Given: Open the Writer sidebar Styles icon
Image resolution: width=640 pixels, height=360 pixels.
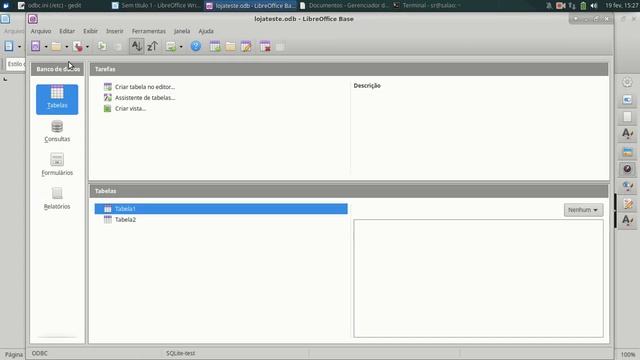Looking at the screenshot, I should (x=627, y=133).
